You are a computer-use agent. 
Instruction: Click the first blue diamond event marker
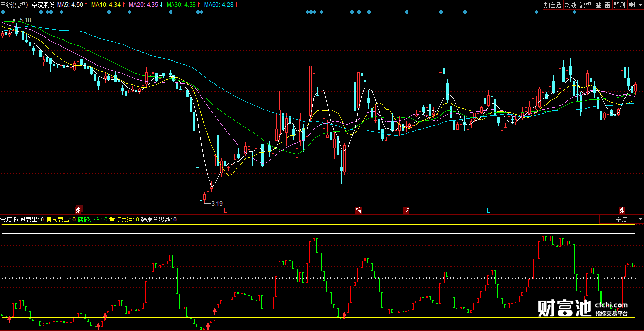pyautogui.click(x=3, y=12)
